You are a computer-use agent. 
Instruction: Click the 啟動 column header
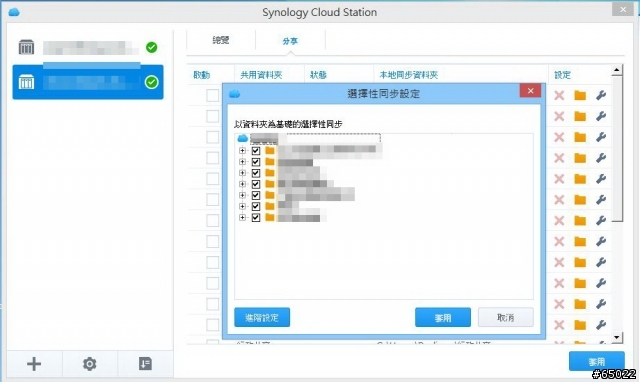202,75
